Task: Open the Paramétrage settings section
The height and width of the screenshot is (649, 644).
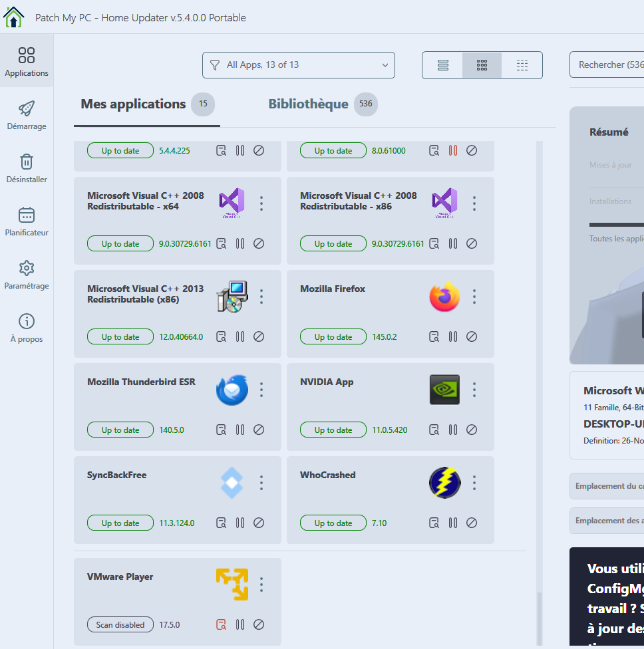Action: pos(27,275)
